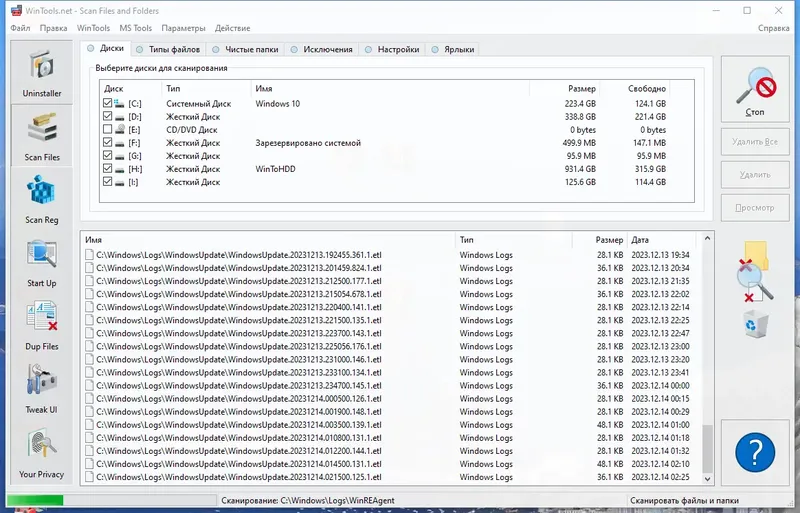Screen dimensions: 800x513
Task: Open the MS Tools menu
Action: tap(136, 28)
